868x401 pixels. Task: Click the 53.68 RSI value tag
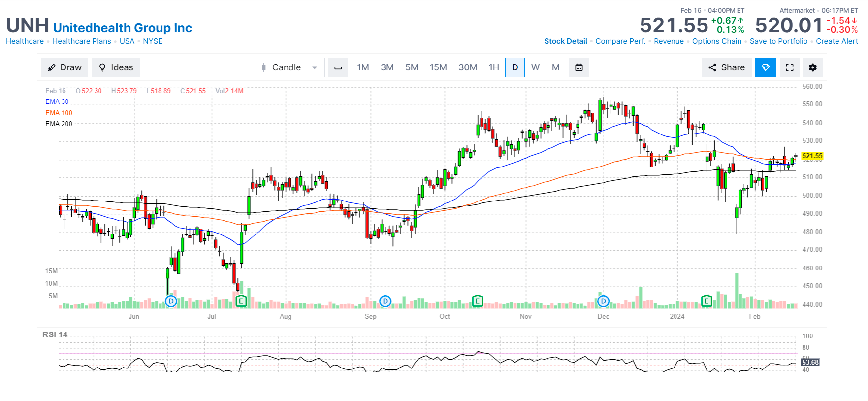(x=810, y=362)
